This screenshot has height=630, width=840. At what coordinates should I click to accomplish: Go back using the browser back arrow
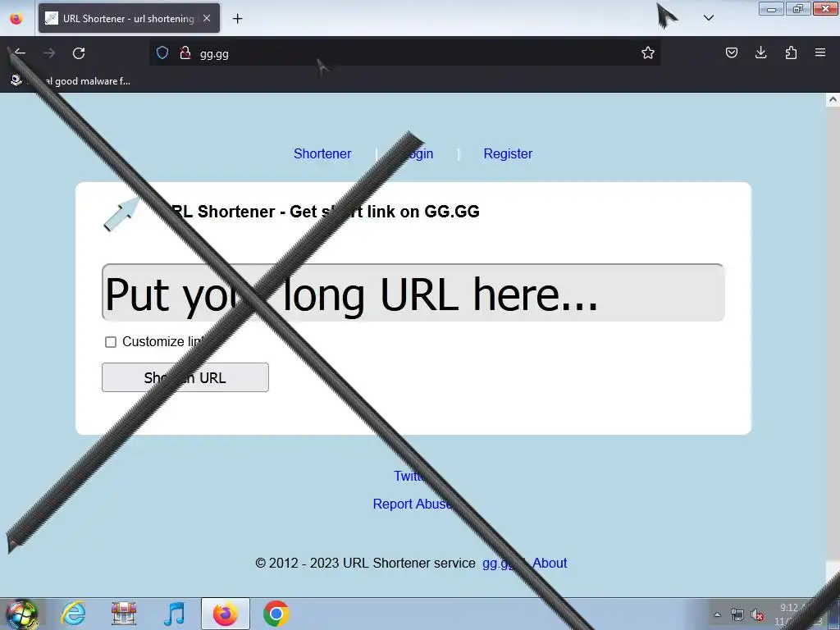[20, 52]
